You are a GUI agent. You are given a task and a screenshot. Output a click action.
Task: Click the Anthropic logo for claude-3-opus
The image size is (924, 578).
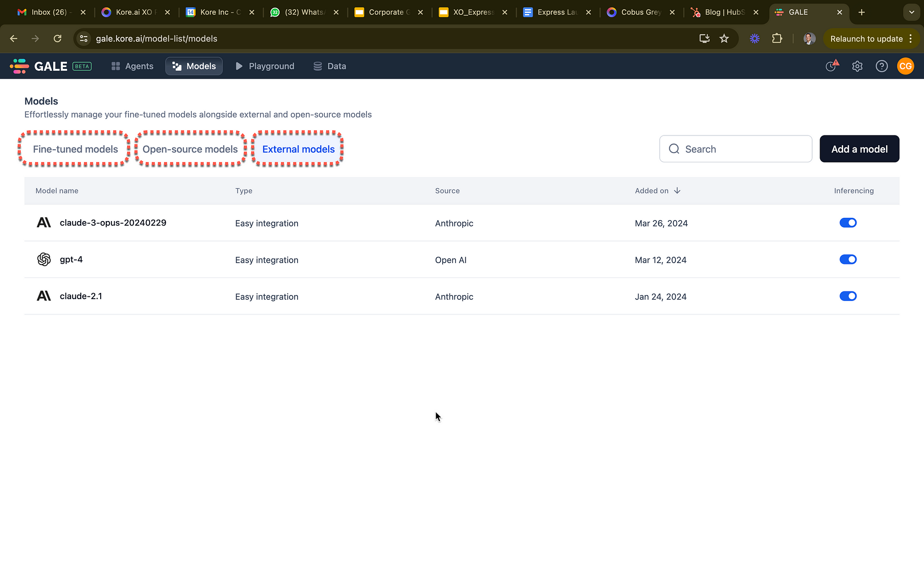[x=44, y=222]
